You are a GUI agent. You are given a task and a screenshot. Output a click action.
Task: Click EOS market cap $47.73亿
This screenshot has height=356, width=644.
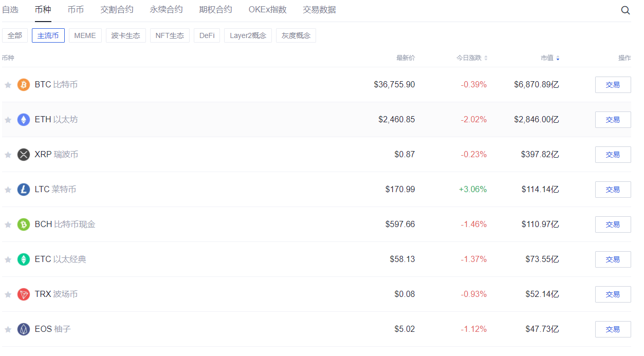tap(542, 329)
